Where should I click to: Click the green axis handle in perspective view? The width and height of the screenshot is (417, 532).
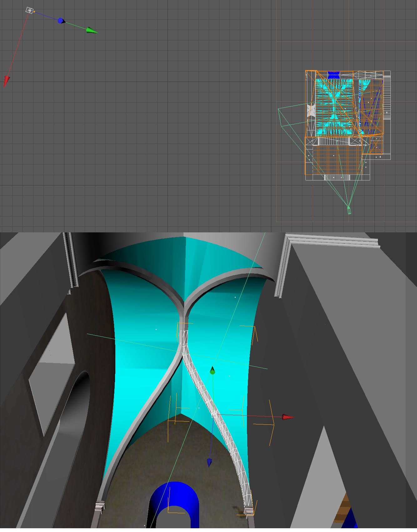[x=213, y=371]
